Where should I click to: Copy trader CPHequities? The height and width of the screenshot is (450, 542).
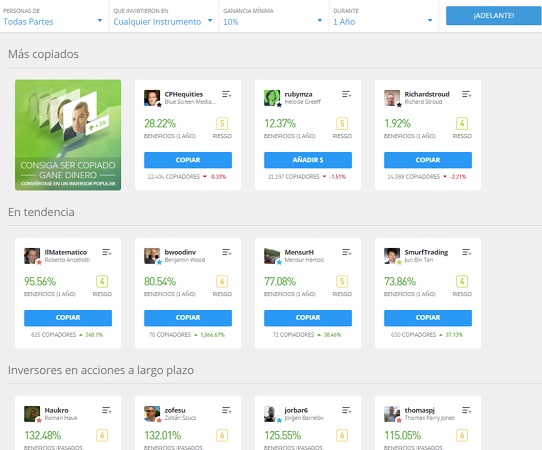(x=188, y=160)
